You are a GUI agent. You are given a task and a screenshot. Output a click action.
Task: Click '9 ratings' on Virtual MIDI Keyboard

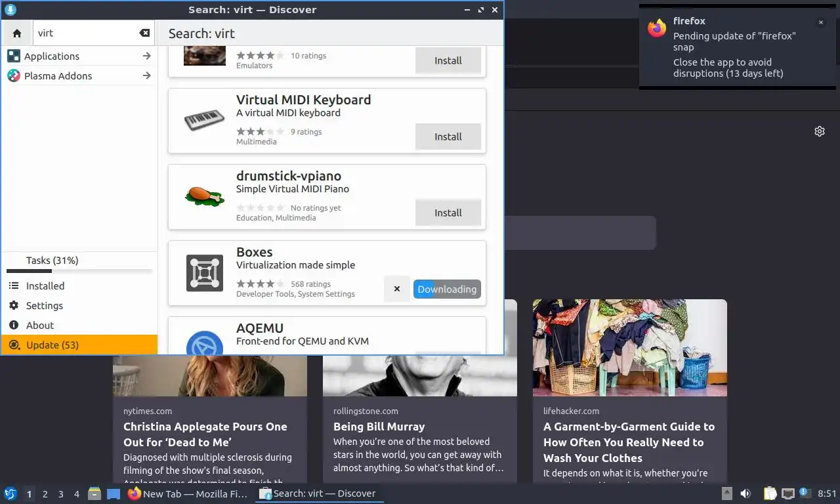pyautogui.click(x=306, y=132)
